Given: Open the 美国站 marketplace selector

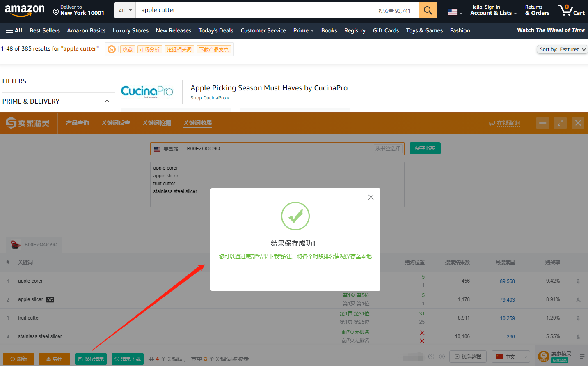Looking at the screenshot, I should pos(166,149).
